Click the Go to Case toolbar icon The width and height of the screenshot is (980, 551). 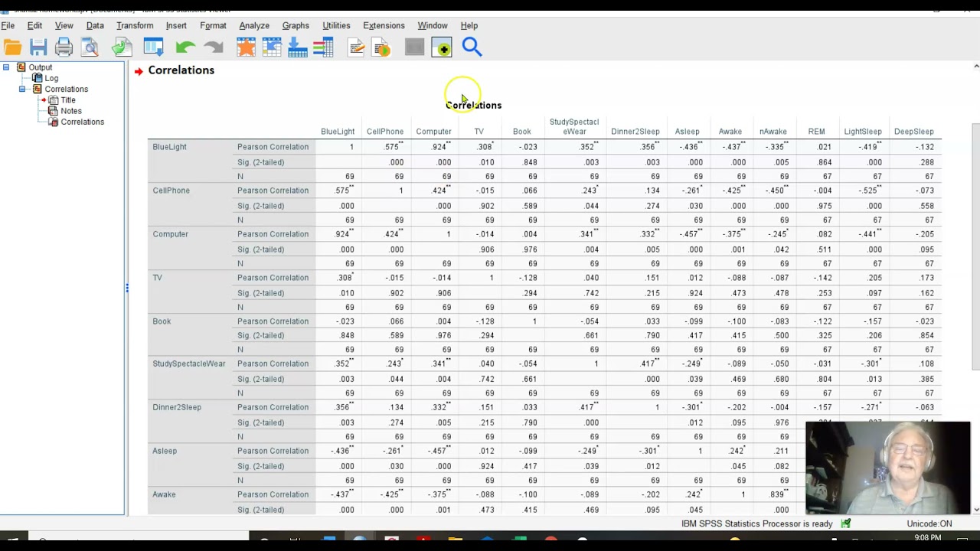(272, 47)
